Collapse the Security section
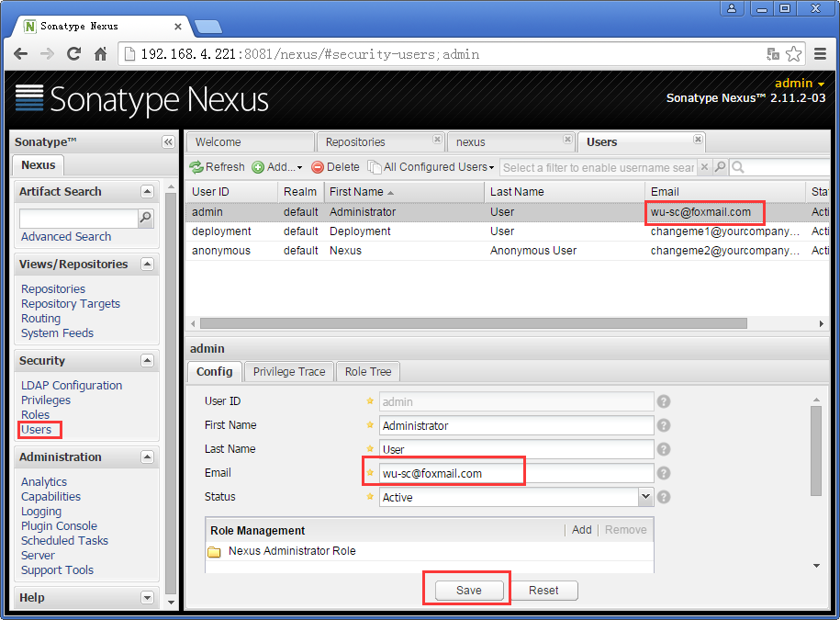The height and width of the screenshot is (620, 840). coord(147,361)
